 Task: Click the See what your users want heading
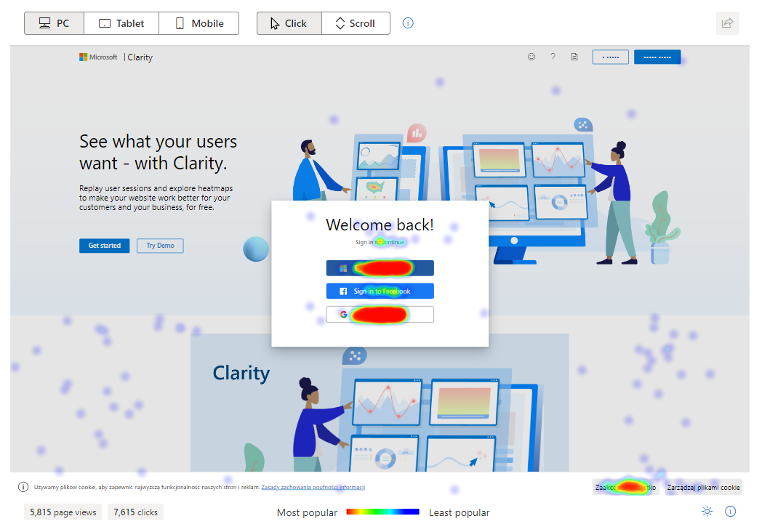158,152
